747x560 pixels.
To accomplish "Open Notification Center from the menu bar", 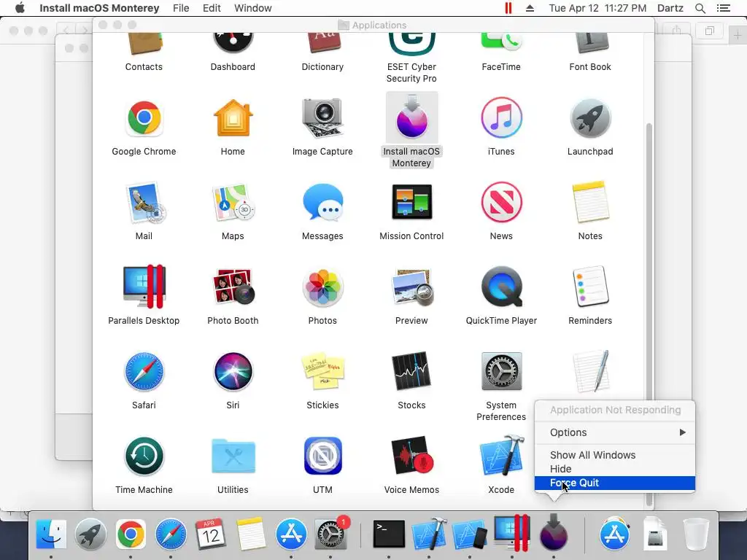I will [724, 8].
